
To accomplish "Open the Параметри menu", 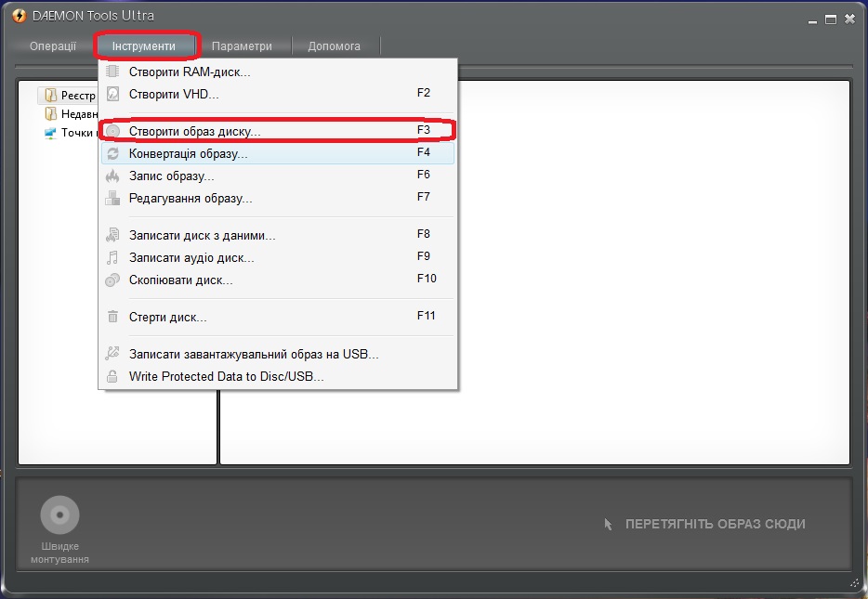I will (x=242, y=46).
